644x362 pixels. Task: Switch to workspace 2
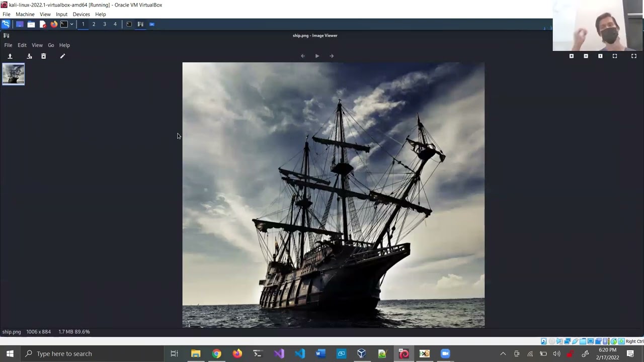tap(94, 24)
